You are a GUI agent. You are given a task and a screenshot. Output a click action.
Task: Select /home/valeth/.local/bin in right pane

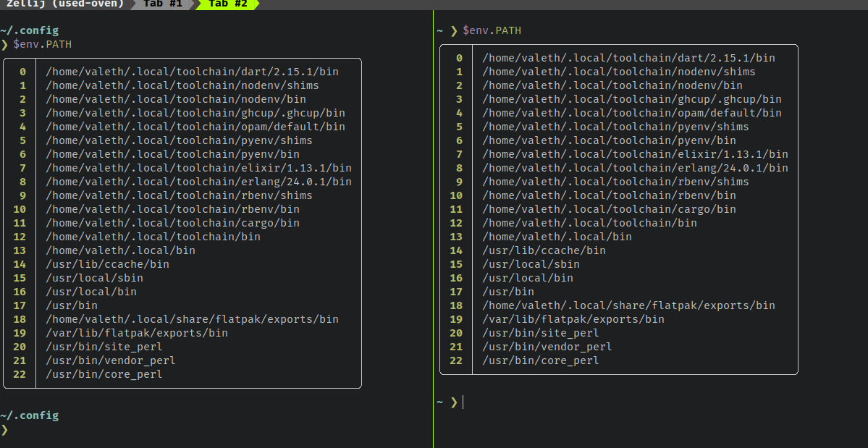tap(556, 237)
